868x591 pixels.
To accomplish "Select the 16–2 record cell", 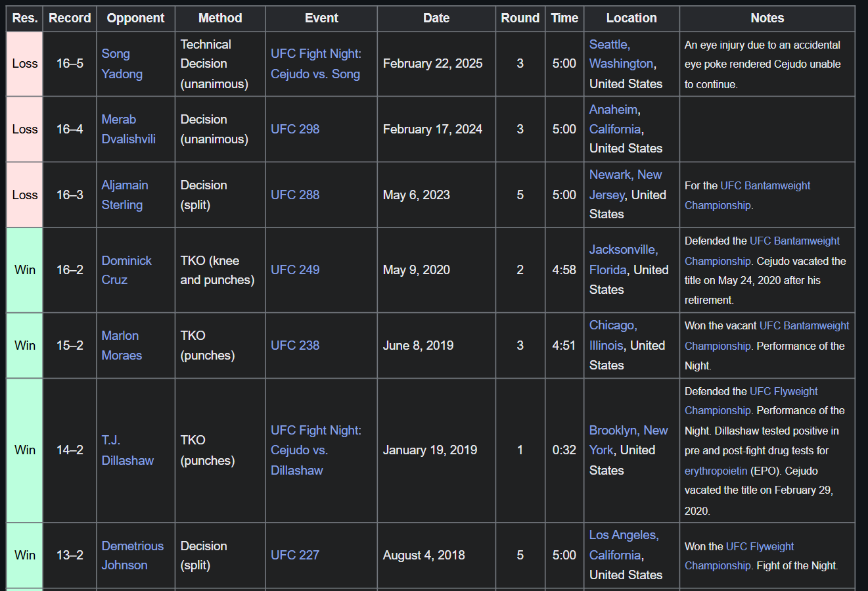I will pos(70,270).
